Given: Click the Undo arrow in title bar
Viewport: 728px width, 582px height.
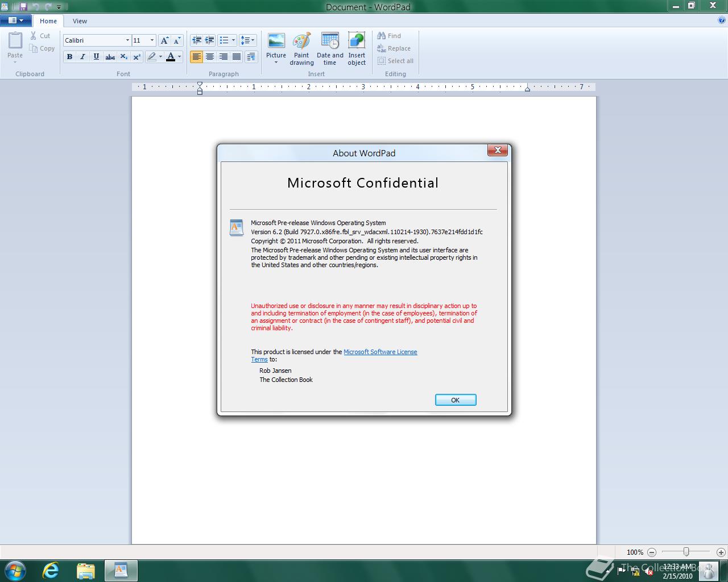Looking at the screenshot, I should [x=35, y=7].
